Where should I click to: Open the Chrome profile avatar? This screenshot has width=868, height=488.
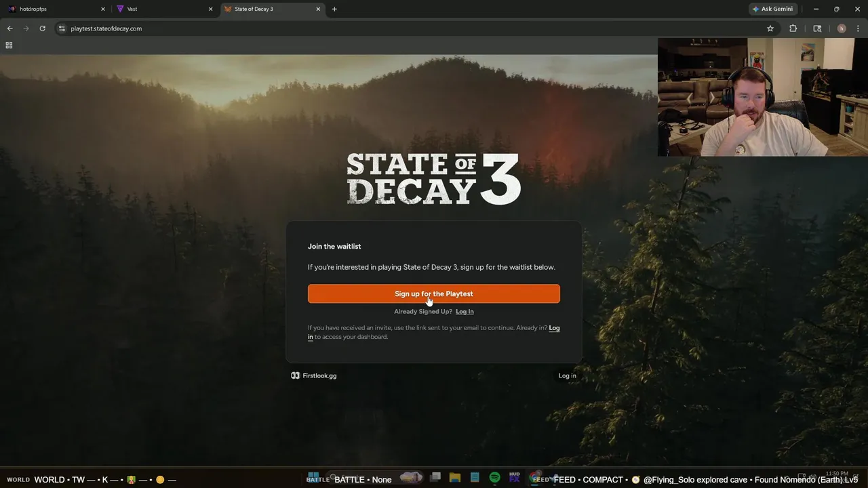tap(842, 28)
